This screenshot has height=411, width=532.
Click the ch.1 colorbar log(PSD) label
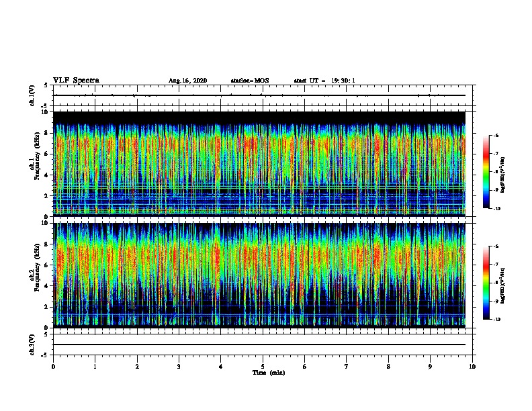pyautogui.click(x=503, y=175)
